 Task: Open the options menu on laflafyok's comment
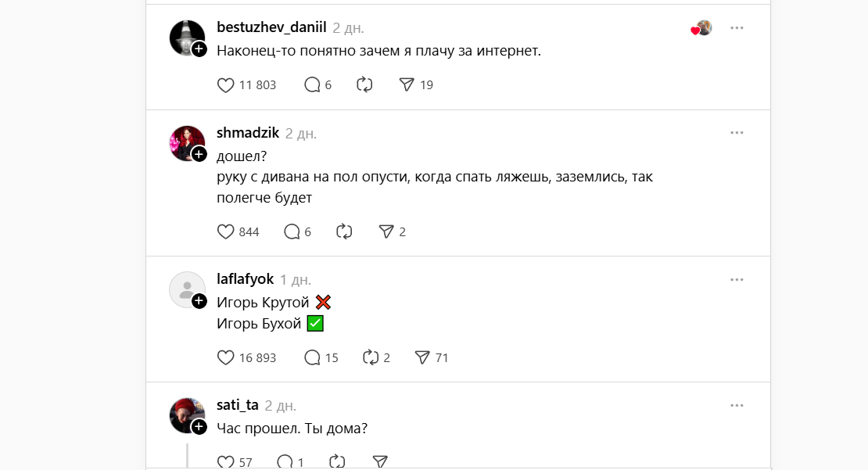point(736,279)
